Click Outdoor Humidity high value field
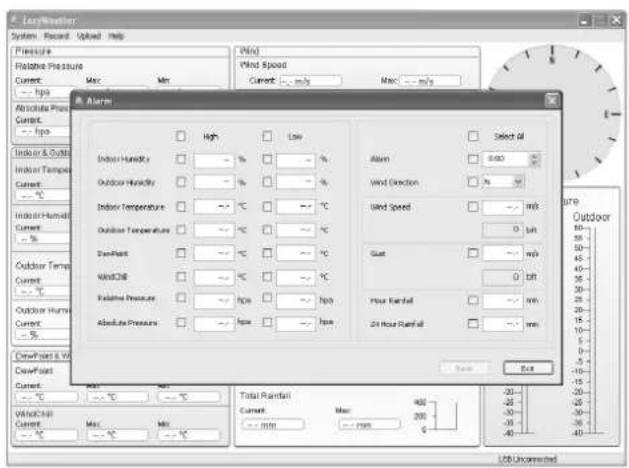Screen dimensions: 629x468 pos(214,182)
